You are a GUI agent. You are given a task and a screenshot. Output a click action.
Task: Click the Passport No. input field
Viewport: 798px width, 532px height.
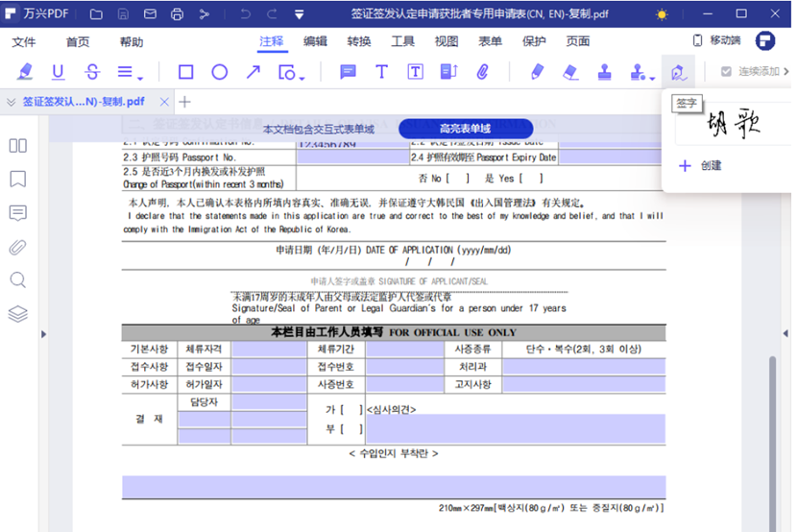click(x=352, y=157)
